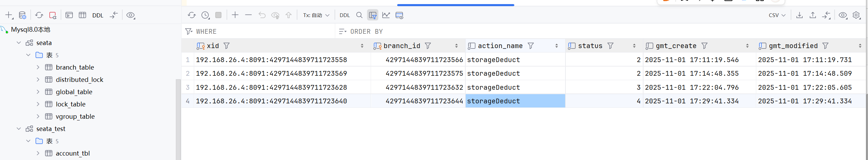The height and width of the screenshot is (160, 868).
Task: Sort by branch_id column arrows
Action: [x=456, y=46]
